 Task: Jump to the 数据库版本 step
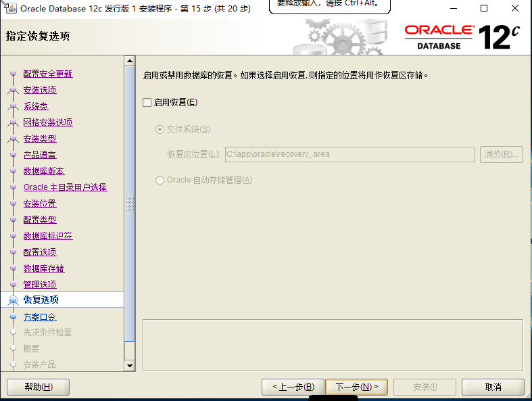tap(44, 171)
